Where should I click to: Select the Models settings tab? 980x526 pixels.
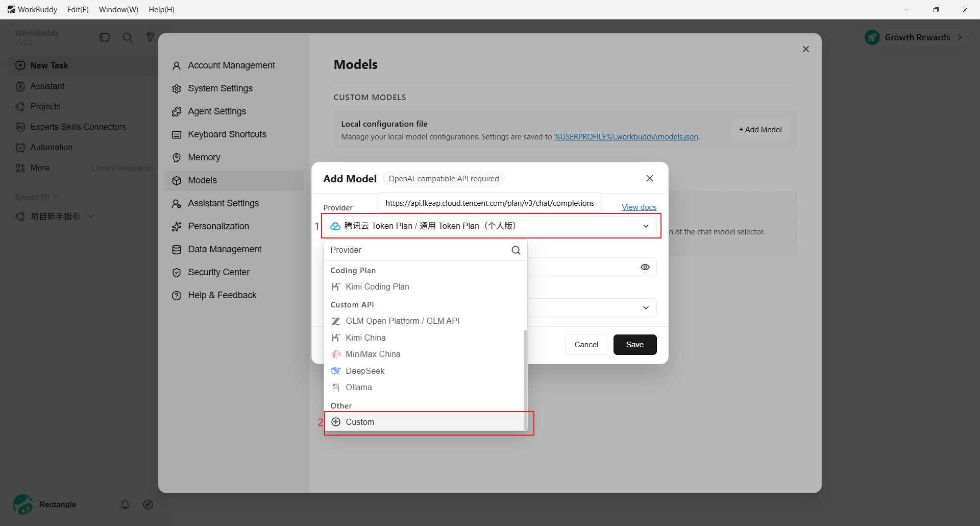234,180
